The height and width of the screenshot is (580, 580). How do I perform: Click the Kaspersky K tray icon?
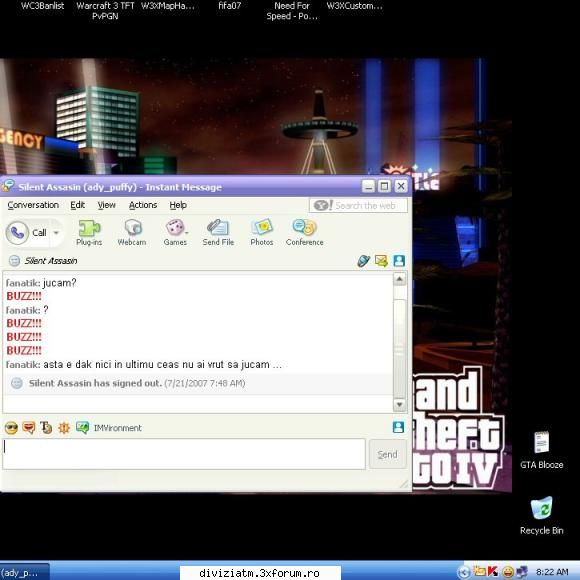pos(493,572)
